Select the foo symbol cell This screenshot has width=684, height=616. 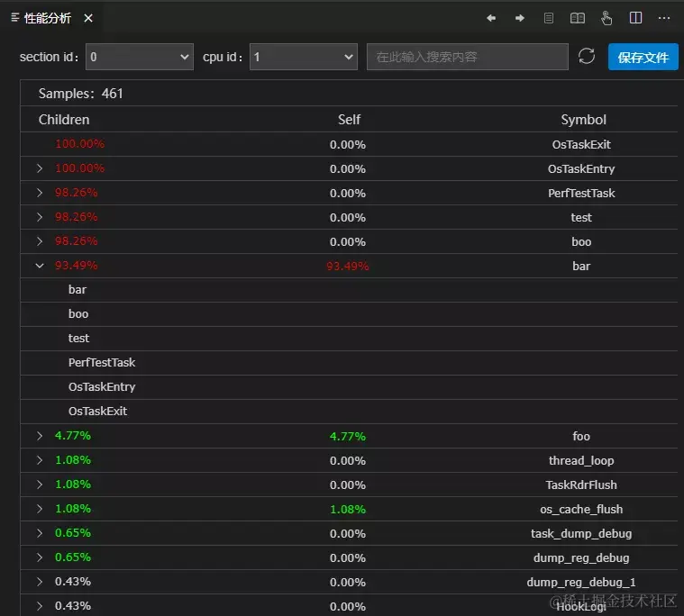581,436
